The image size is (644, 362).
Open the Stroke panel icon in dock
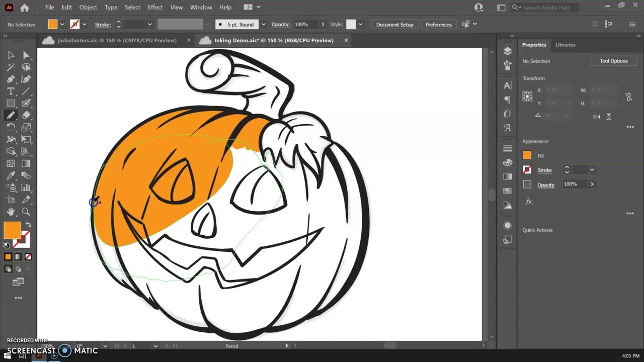click(507, 148)
